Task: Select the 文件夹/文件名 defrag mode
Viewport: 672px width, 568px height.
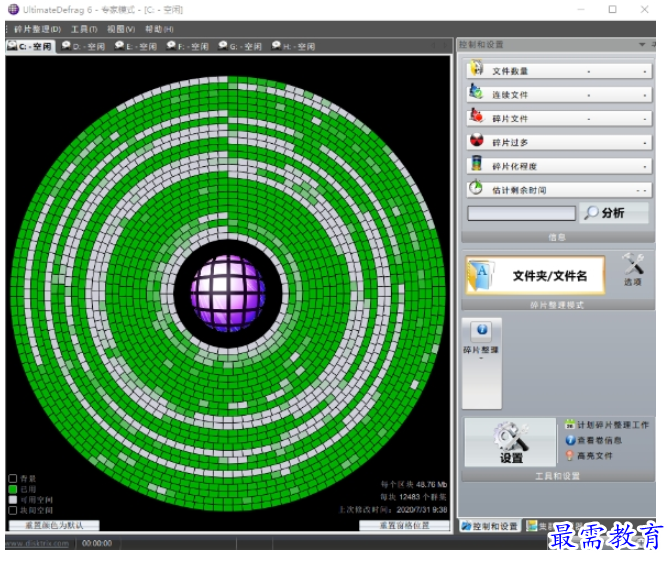Action: [x=535, y=275]
